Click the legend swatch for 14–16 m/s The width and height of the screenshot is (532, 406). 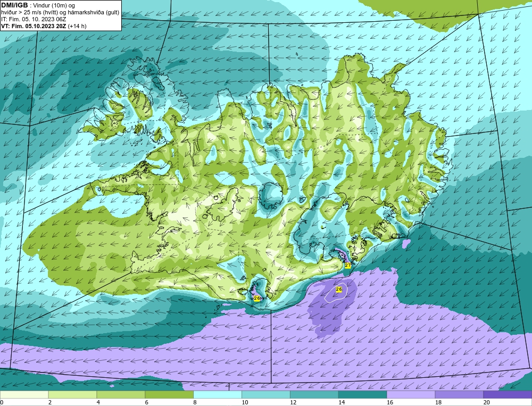pos(363,395)
